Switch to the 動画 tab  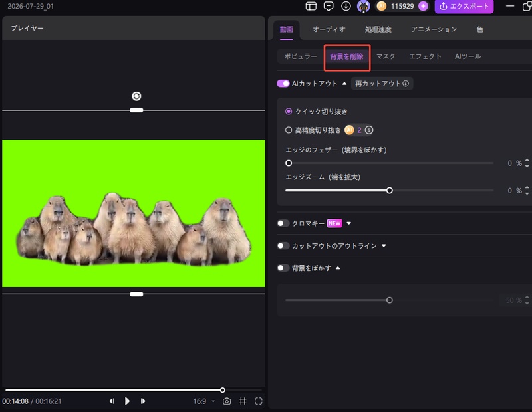[x=287, y=29]
